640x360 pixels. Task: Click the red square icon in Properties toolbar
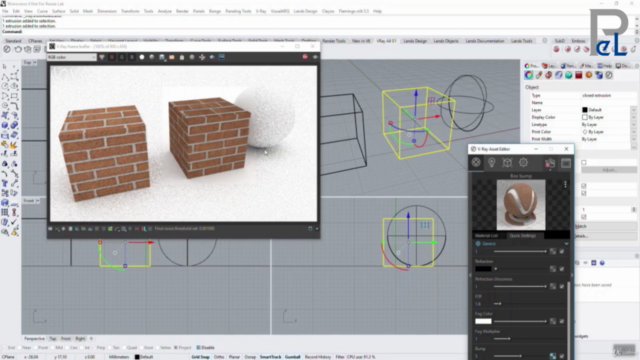coord(579,75)
